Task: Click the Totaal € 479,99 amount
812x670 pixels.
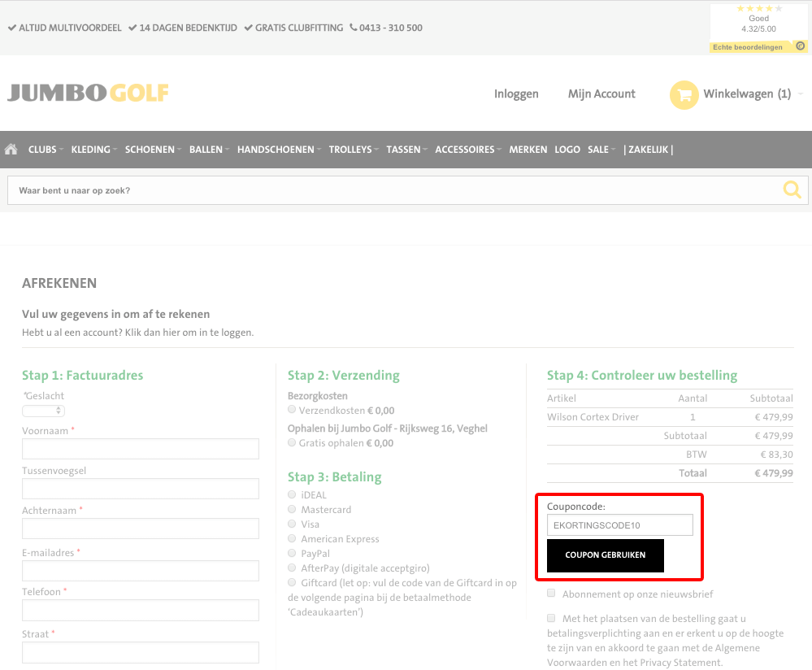Action: (774, 472)
